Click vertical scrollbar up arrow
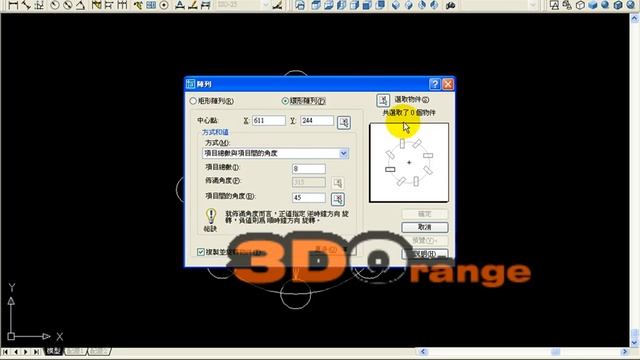 click(x=635, y=18)
